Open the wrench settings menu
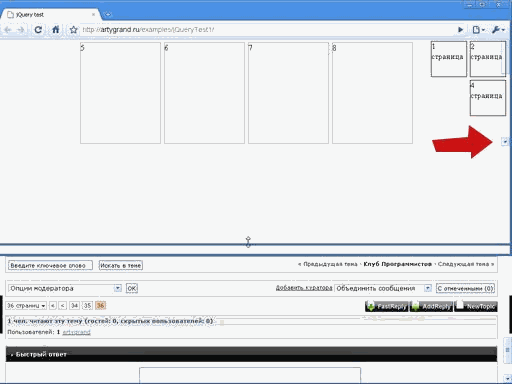Viewport: 512px width, 384px height. [x=498, y=30]
